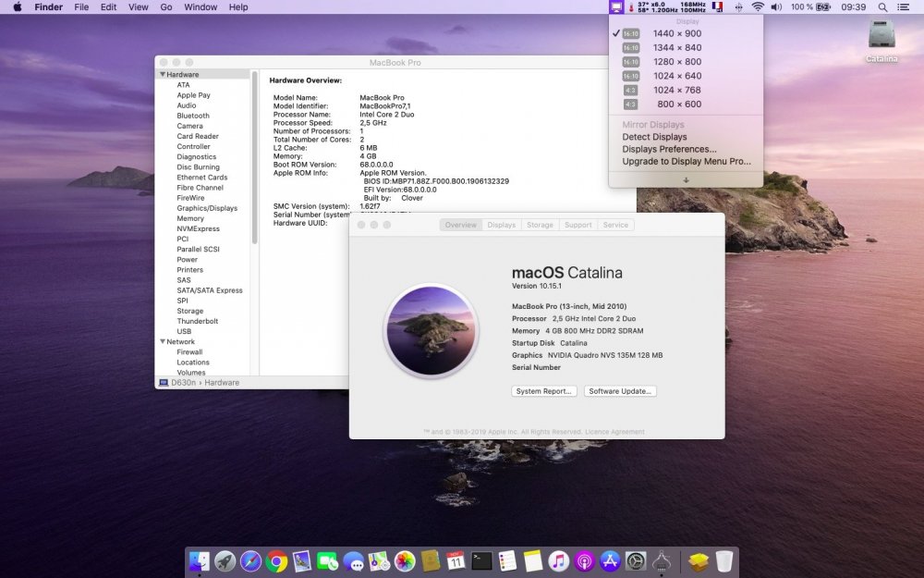The image size is (924, 578).
Task: Open the Photos app in dock
Action: click(x=405, y=560)
